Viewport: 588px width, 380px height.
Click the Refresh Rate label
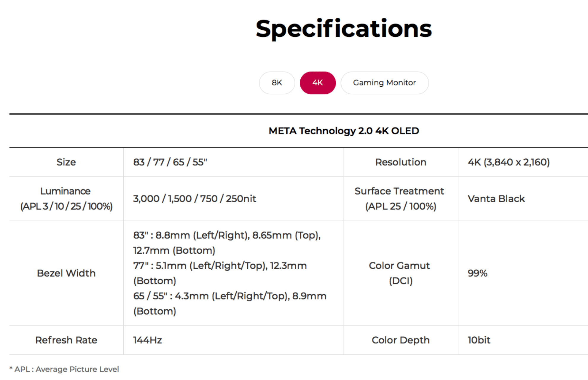tap(66, 340)
